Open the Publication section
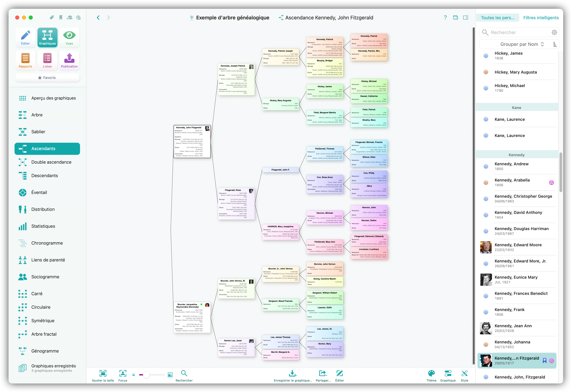Viewport: 572px width, 392px height. coord(69,61)
